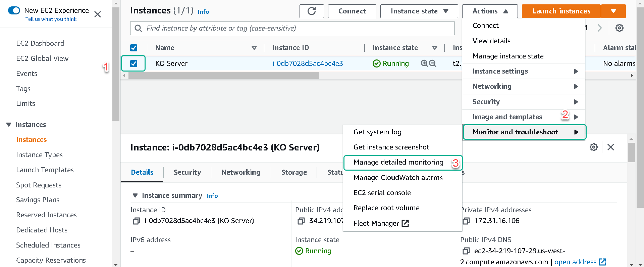The width and height of the screenshot is (644, 267).
Task: Sort by Instance state column arrow
Action: click(x=435, y=48)
